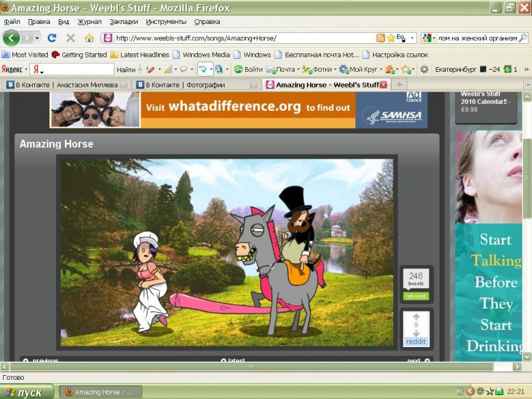Click the magnifier search button
The image size is (532, 399).
click(523, 38)
